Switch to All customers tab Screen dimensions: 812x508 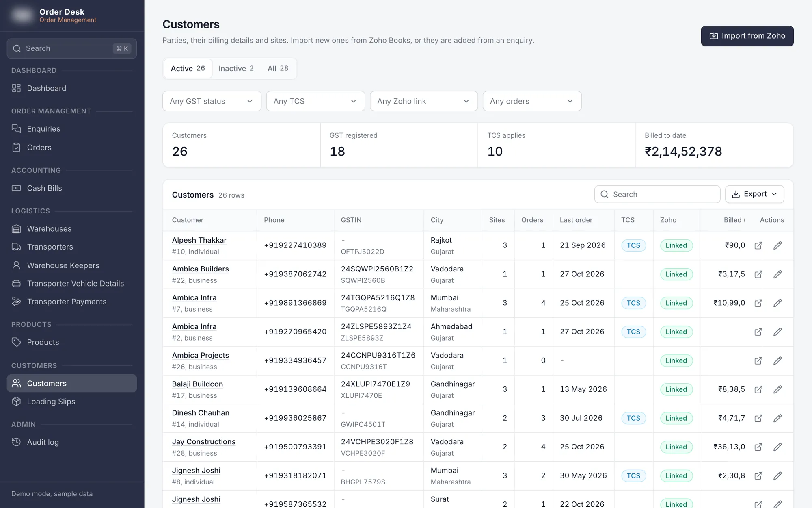pos(278,69)
